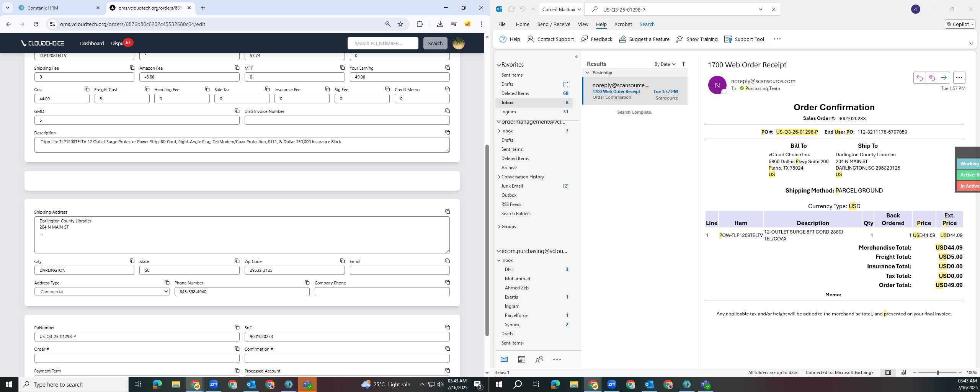Open Outlook File menu

coord(502,24)
